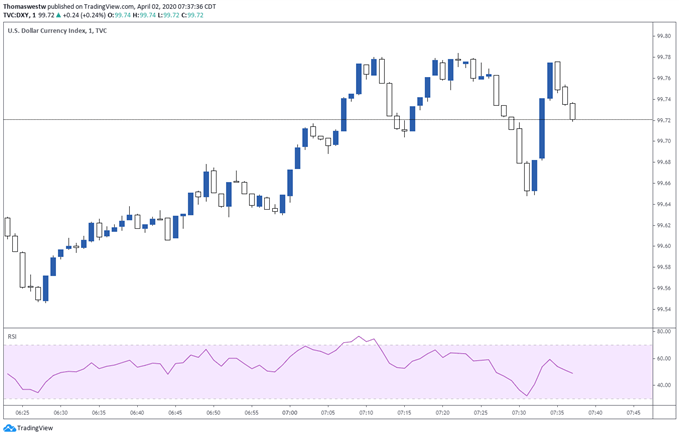Click the green up-triangle change indicator
Screen dimensions: 679x437
(58, 15)
